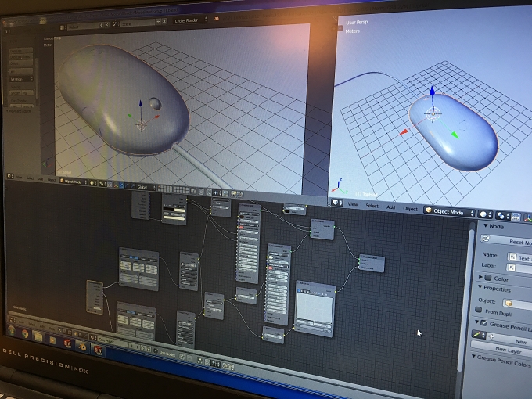The height and width of the screenshot is (399, 532).
Task: Open left viewport editor type selector
Action: coord(10,176)
